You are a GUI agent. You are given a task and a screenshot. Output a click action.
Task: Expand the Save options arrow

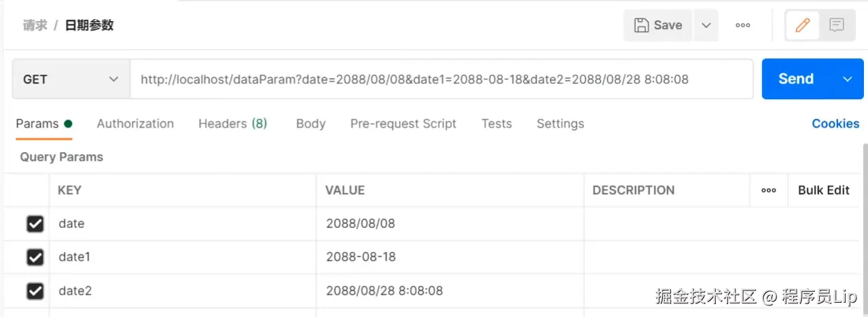(706, 25)
